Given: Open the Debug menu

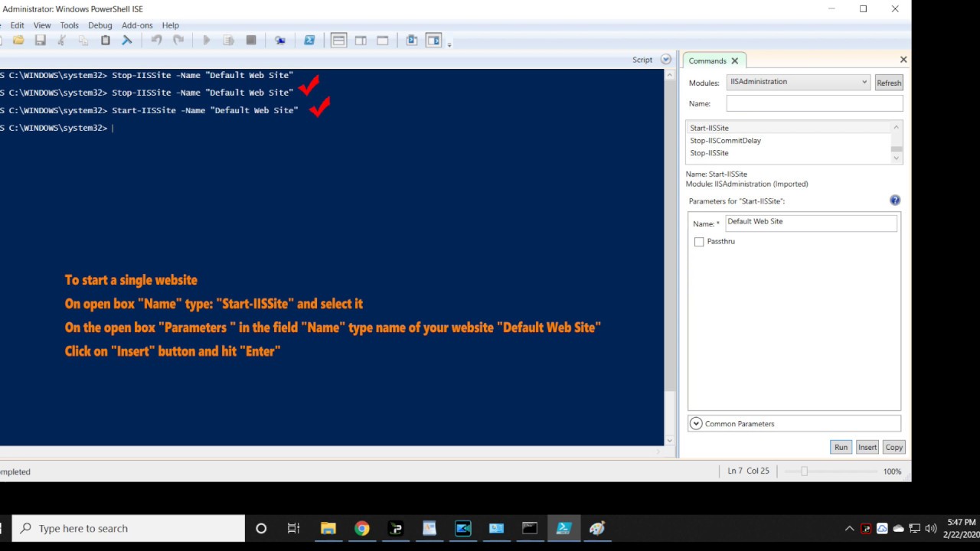Looking at the screenshot, I should click(100, 25).
